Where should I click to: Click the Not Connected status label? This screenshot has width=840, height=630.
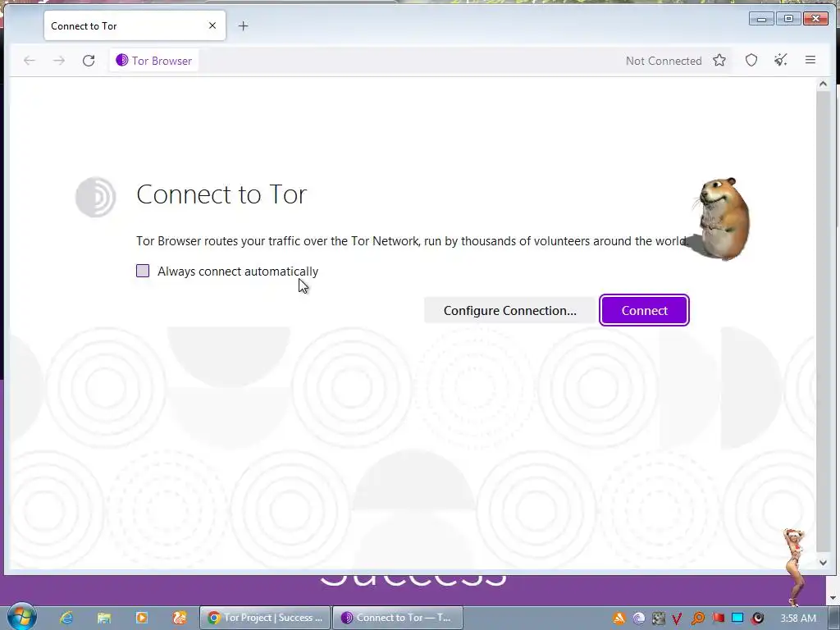point(664,61)
